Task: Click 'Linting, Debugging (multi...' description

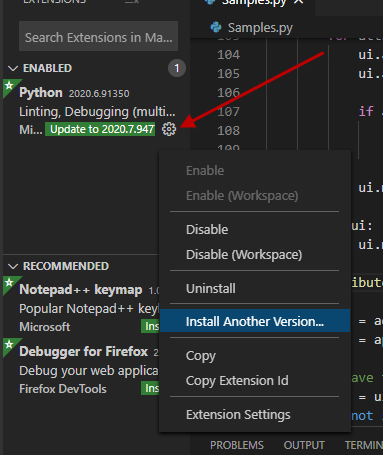Action: point(97,112)
